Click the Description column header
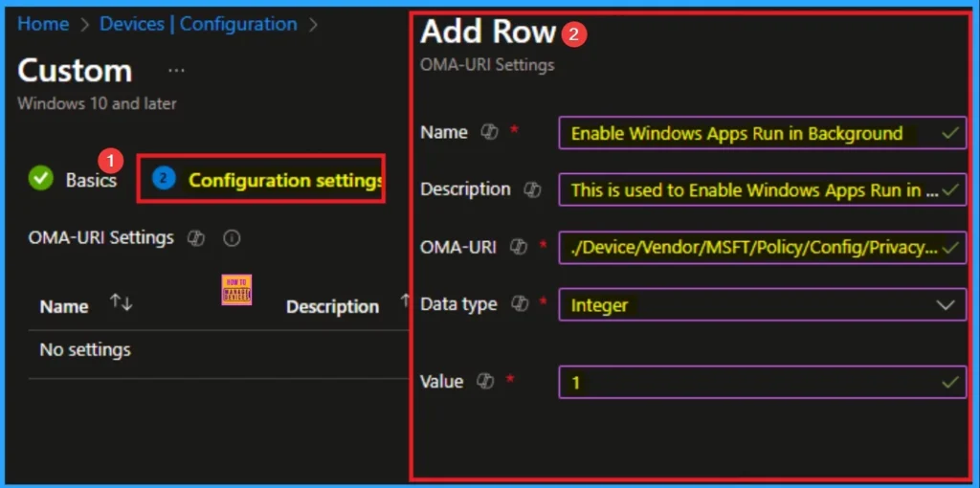 click(332, 306)
